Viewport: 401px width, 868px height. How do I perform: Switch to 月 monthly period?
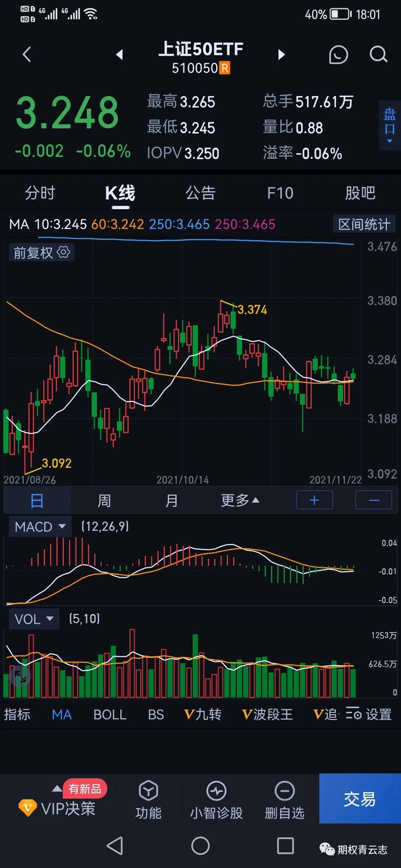coord(171,501)
